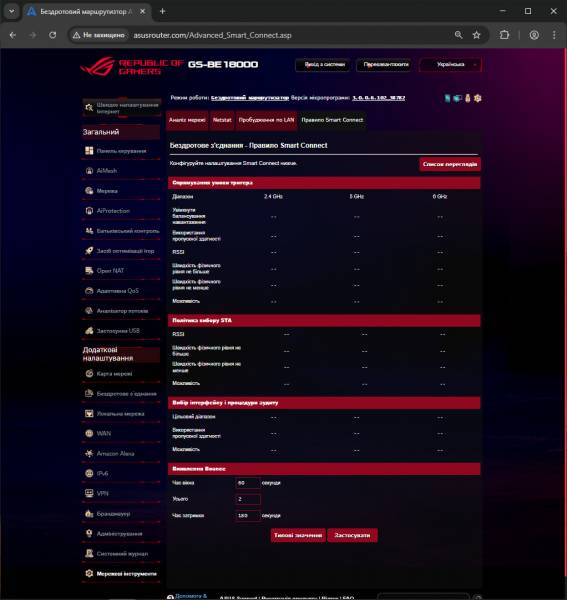This screenshot has width=567, height=600.
Task: Open Батьківський контроль sidebar item
Action: click(x=121, y=231)
